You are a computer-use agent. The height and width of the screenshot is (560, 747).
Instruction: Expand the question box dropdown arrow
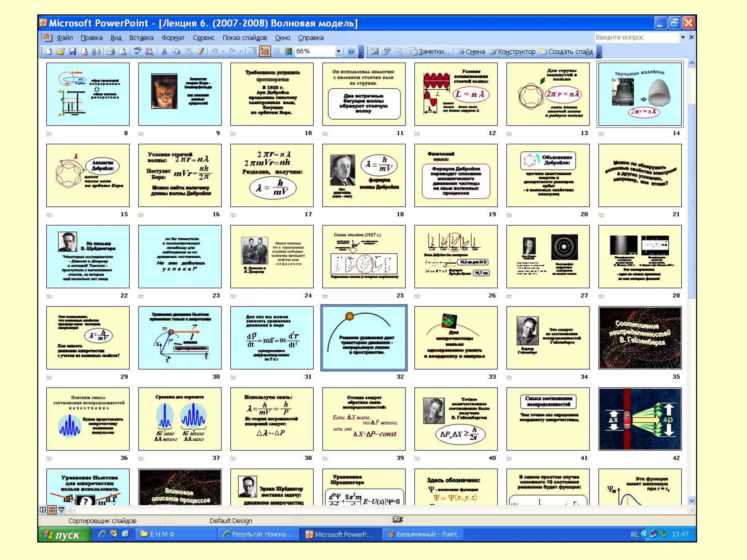[x=682, y=38]
